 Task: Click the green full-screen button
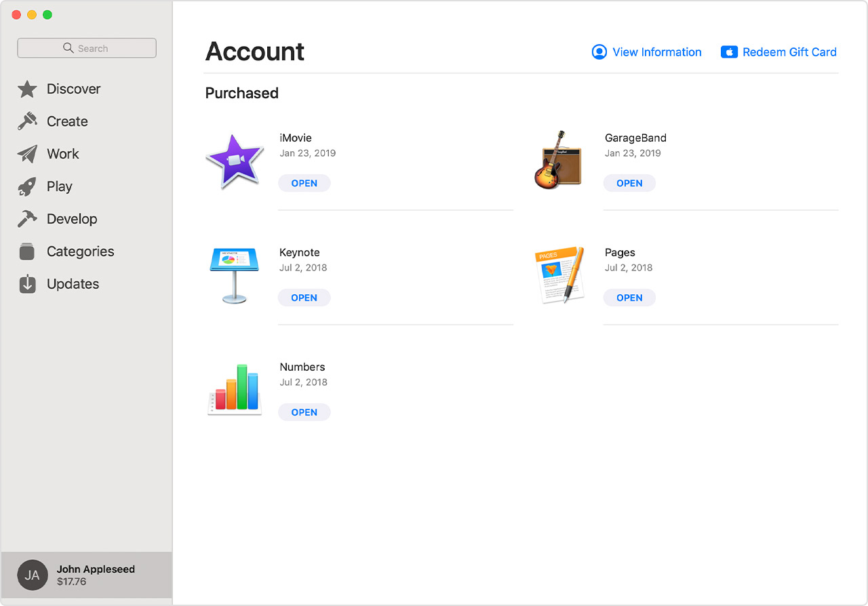coord(47,15)
